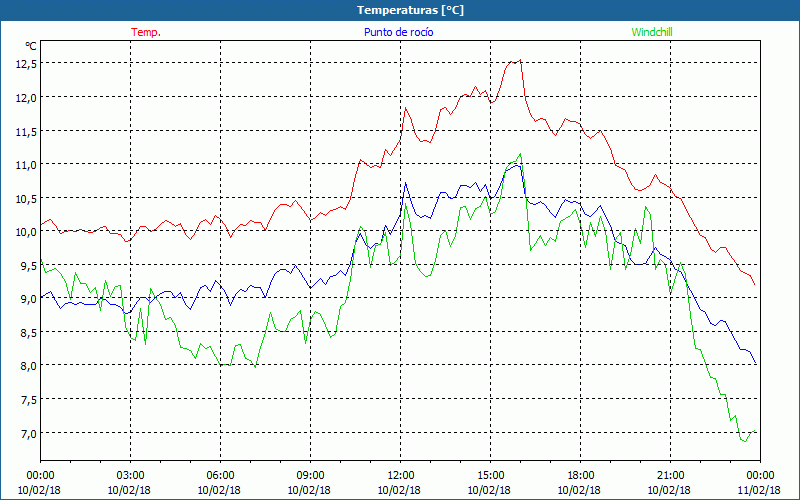Click the 9,0 y-axis value
Image resolution: width=800 pixels, height=500 pixels.
click(x=26, y=298)
